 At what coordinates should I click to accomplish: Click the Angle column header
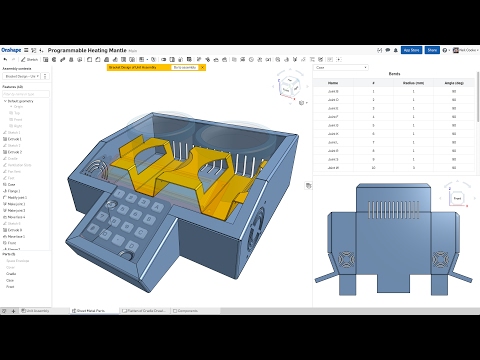click(454, 83)
